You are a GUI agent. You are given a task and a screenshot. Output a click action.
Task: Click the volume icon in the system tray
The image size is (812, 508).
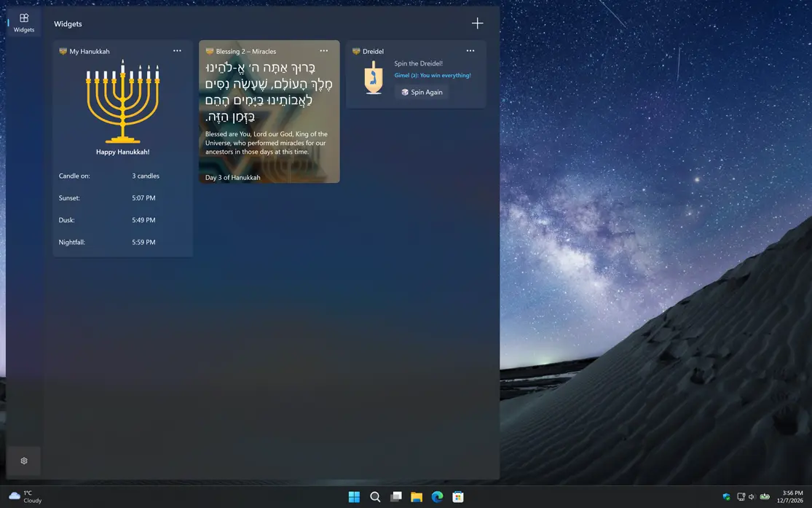(x=752, y=496)
